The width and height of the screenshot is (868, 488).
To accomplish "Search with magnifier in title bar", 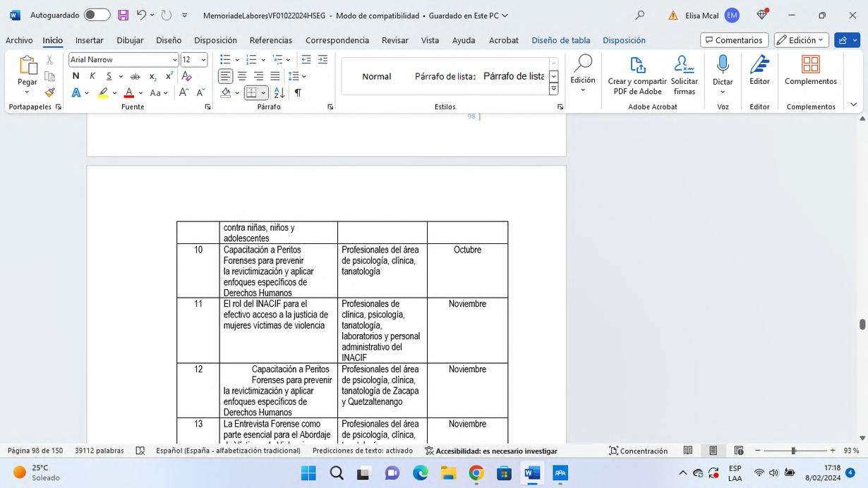I will click(640, 15).
